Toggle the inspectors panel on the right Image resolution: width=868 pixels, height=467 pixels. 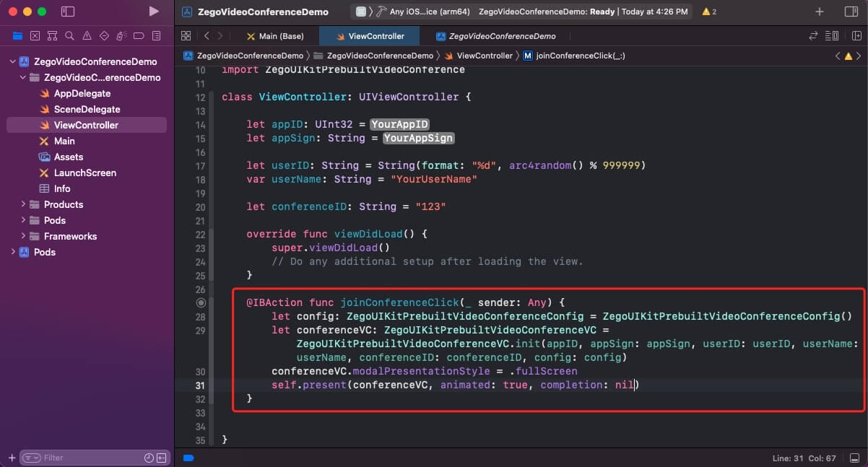click(x=851, y=12)
